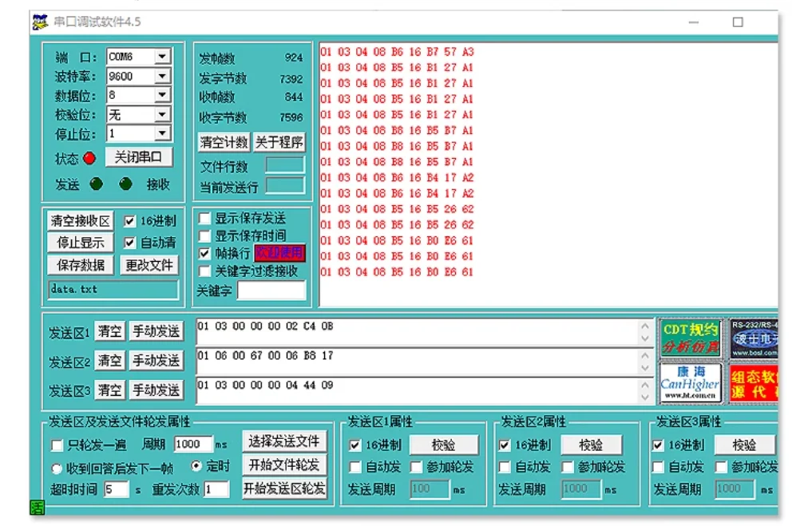Click 手动发送 for 发送区3
The height and width of the screenshot is (526, 812).
click(156, 390)
